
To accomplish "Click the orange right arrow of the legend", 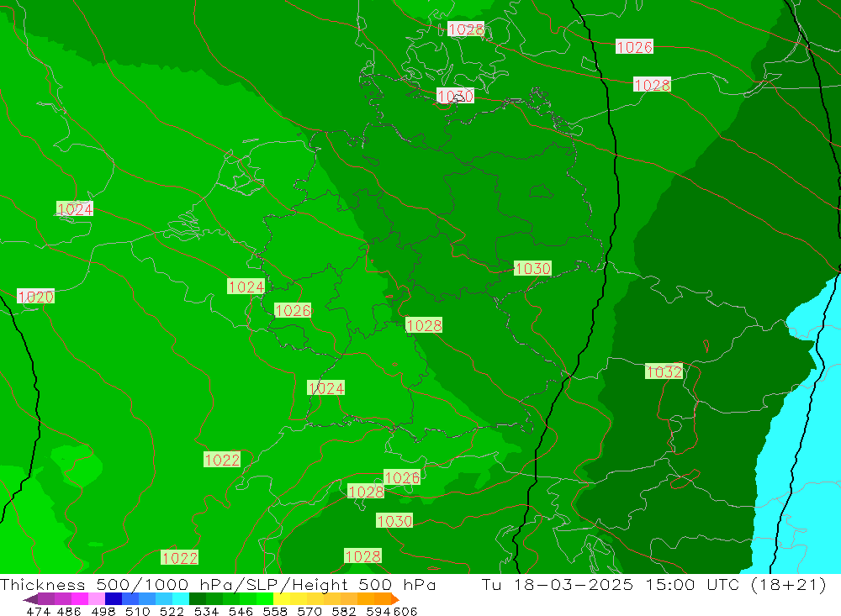I will [x=395, y=599].
